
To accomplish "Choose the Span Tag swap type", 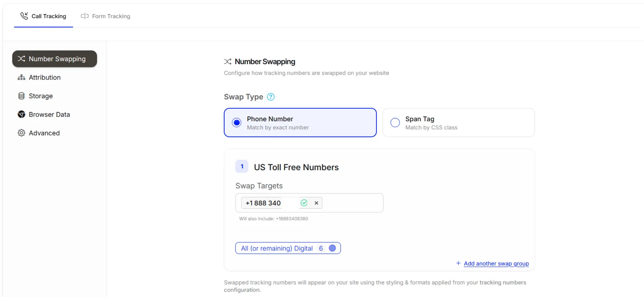I will (x=458, y=123).
